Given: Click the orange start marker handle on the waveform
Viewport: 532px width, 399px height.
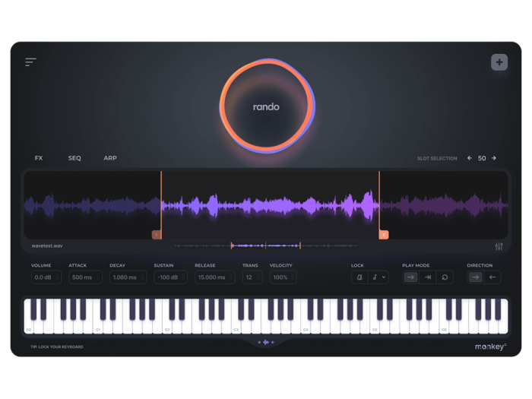Looking at the screenshot, I should [157, 235].
